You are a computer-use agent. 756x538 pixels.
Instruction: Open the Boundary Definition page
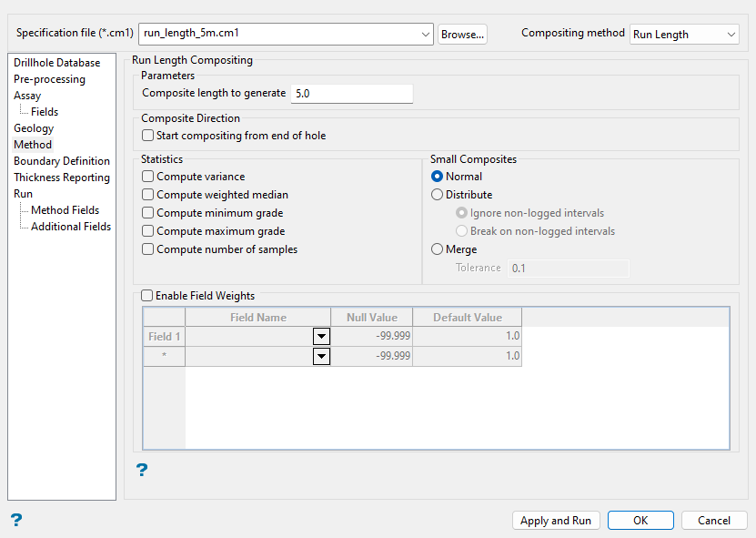(x=61, y=161)
